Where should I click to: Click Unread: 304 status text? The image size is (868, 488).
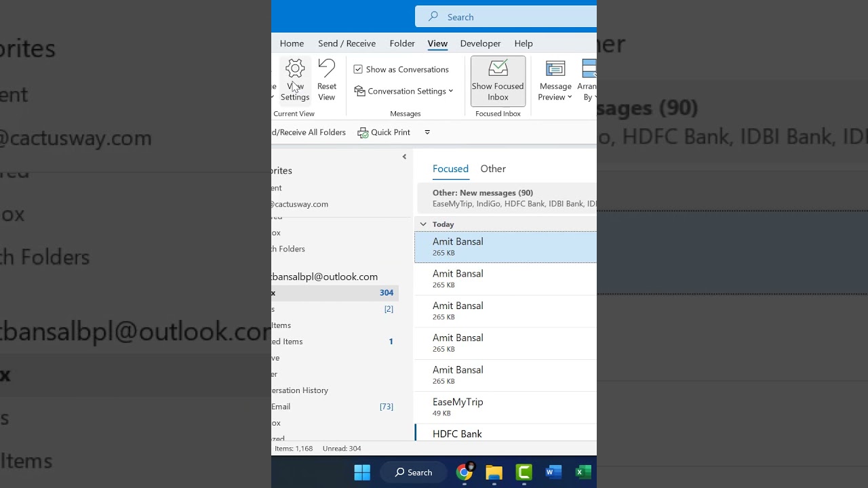tap(342, 449)
